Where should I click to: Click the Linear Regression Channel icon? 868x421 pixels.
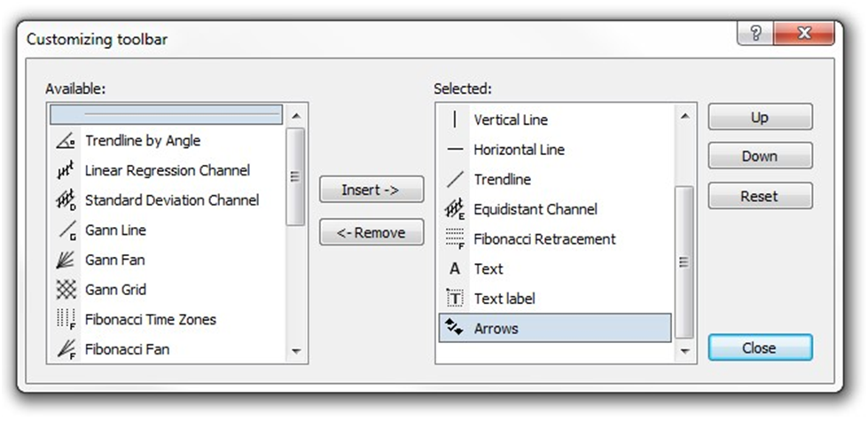pos(65,170)
